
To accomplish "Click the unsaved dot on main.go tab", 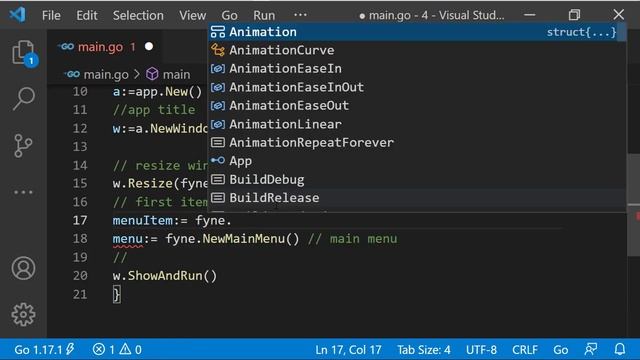I will click(x=149, y=47).
